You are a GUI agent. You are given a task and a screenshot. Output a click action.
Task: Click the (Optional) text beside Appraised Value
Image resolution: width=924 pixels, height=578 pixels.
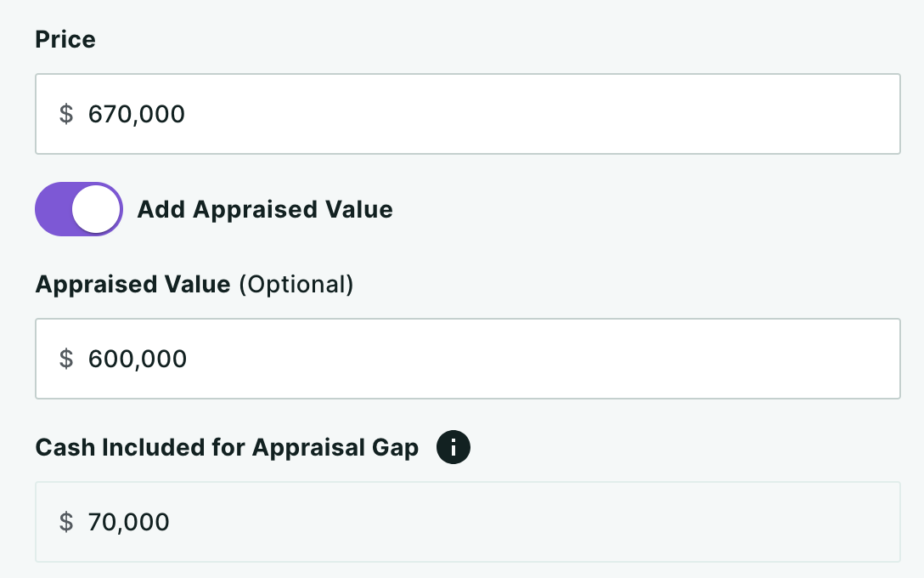[x=296, y=284]
